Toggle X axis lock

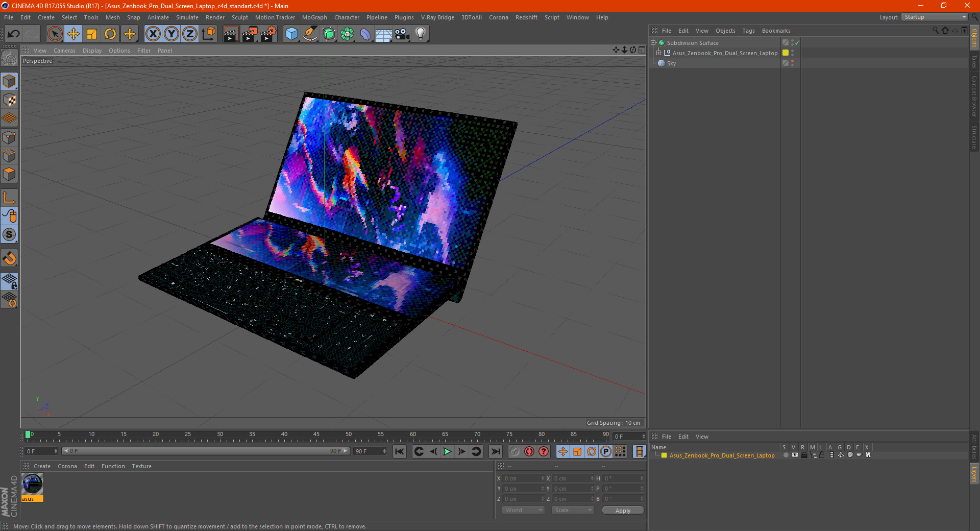pos(153,34)
